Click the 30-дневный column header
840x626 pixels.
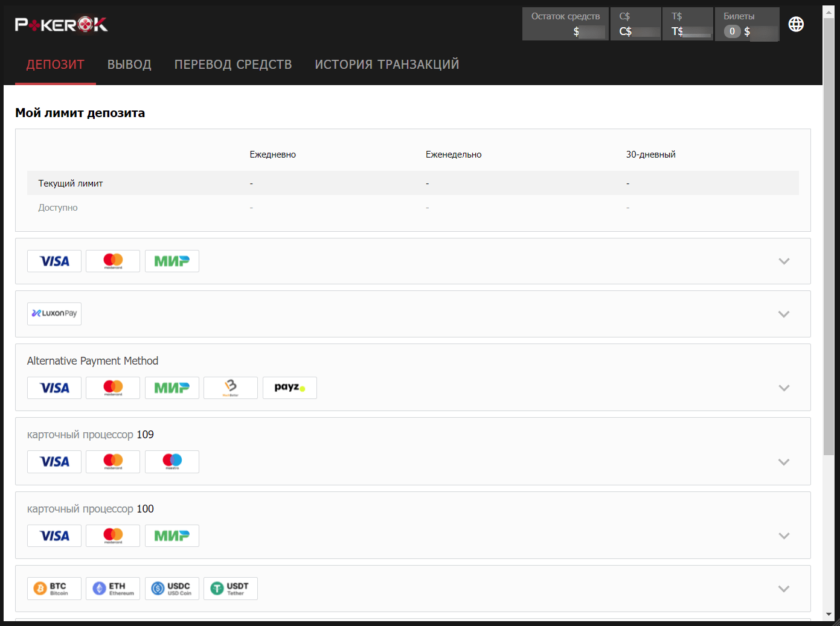pyautogui.click(x=650, y=155)
